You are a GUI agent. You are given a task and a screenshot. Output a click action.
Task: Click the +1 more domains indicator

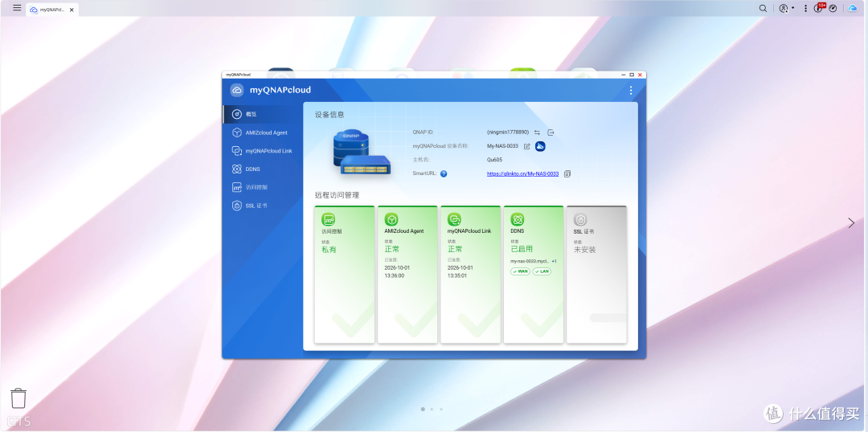[x=554, y=261]
